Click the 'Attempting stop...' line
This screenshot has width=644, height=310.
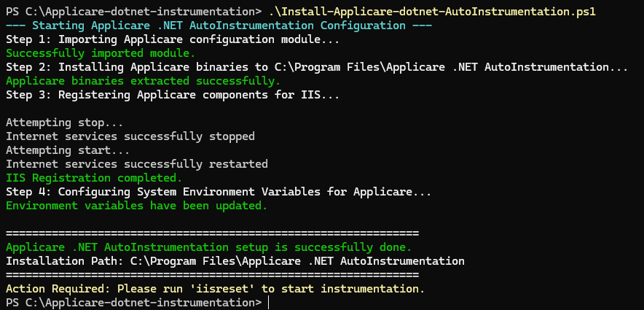point(65,123)
